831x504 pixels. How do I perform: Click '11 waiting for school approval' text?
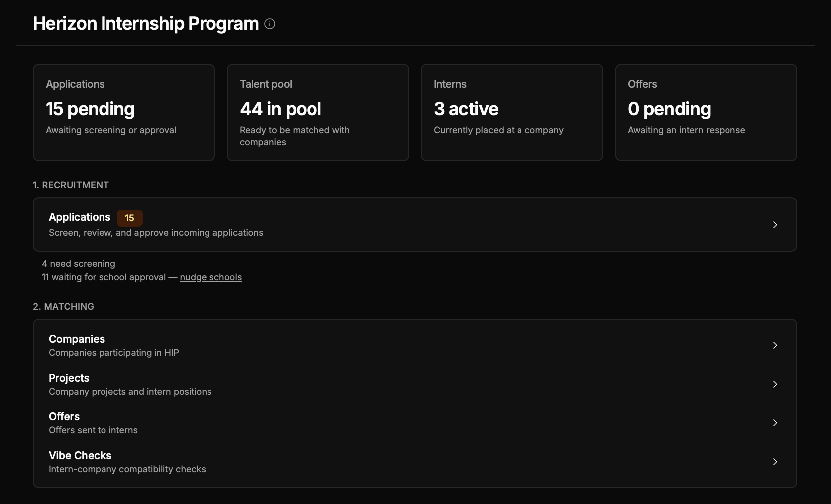pyautogui.click(x=104, y=277)
